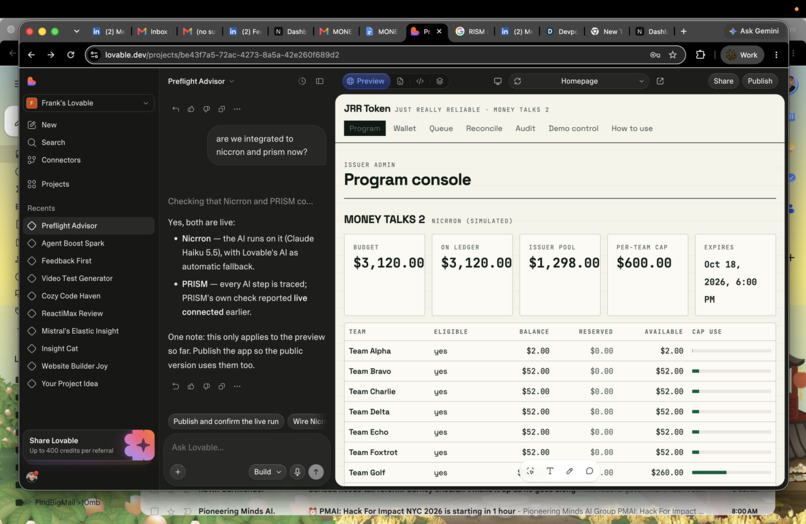Screen dimensions: 806x524
Task: Click the Team Echo cap use bar
Action: click(731, 432)
